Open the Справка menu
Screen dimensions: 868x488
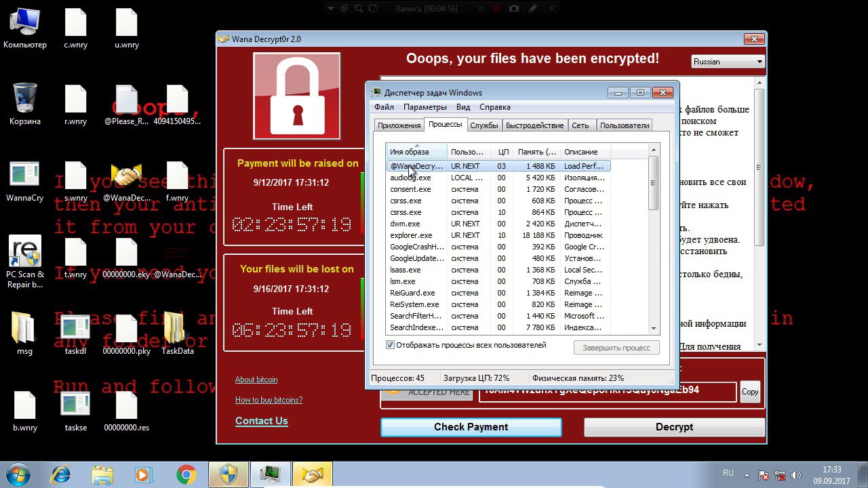[495, 107]
